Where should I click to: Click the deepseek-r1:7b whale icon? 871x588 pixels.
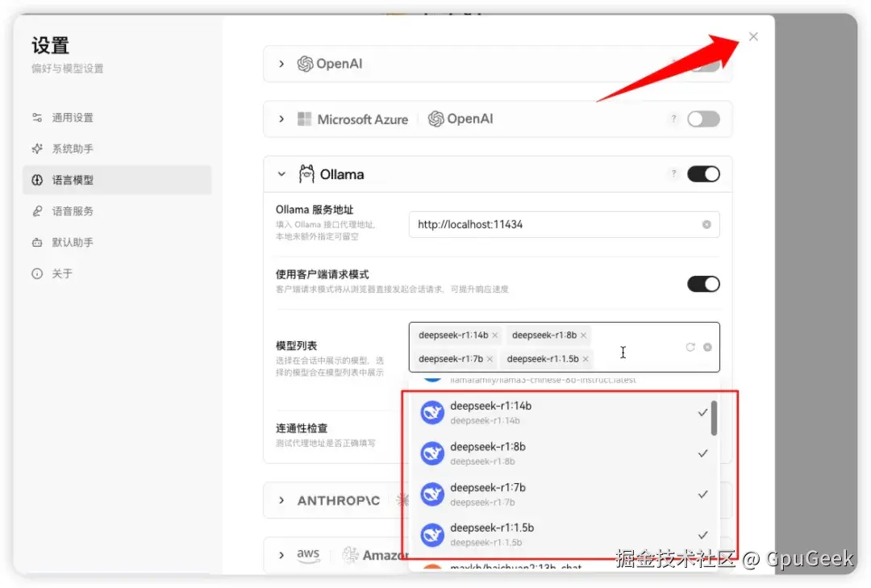[x=432, y=494]
